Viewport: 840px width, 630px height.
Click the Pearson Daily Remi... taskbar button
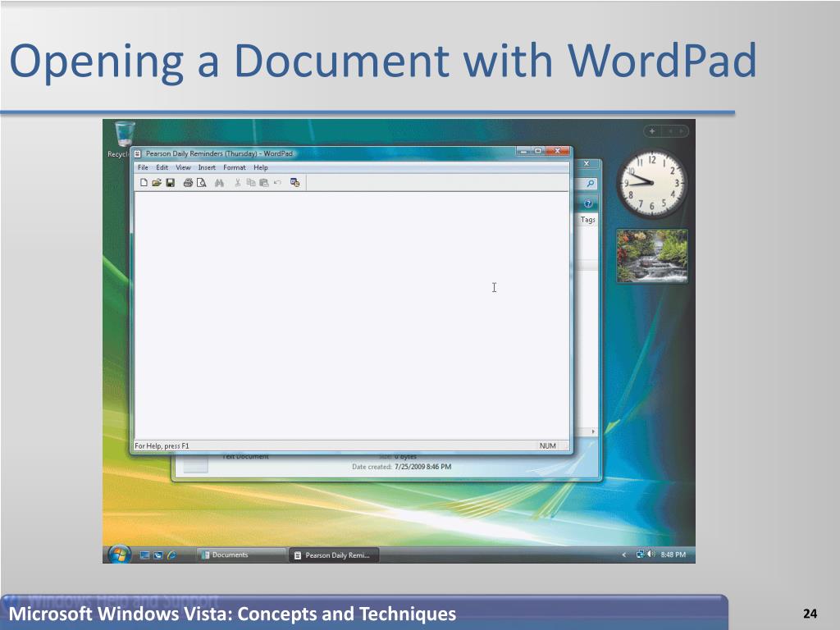334,555
